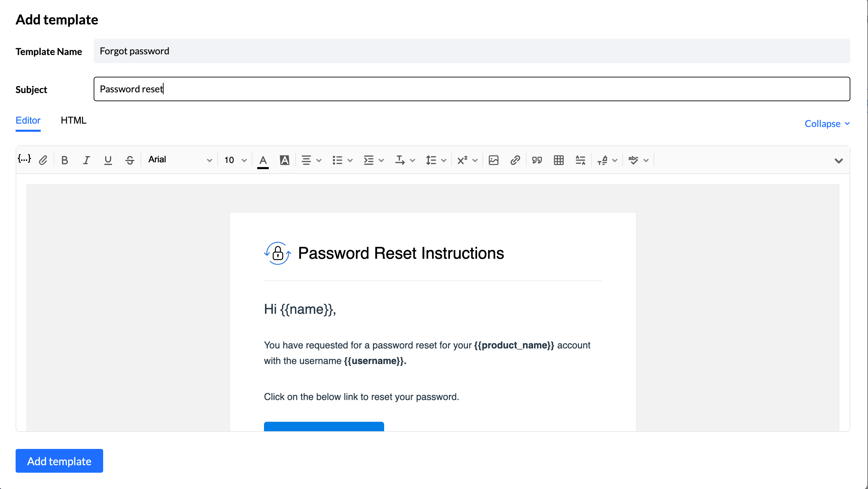This screenshot has width=868, height=489.
Task: Insert a placeholder variable using {...} icon
Action: (x=24, y=160)
